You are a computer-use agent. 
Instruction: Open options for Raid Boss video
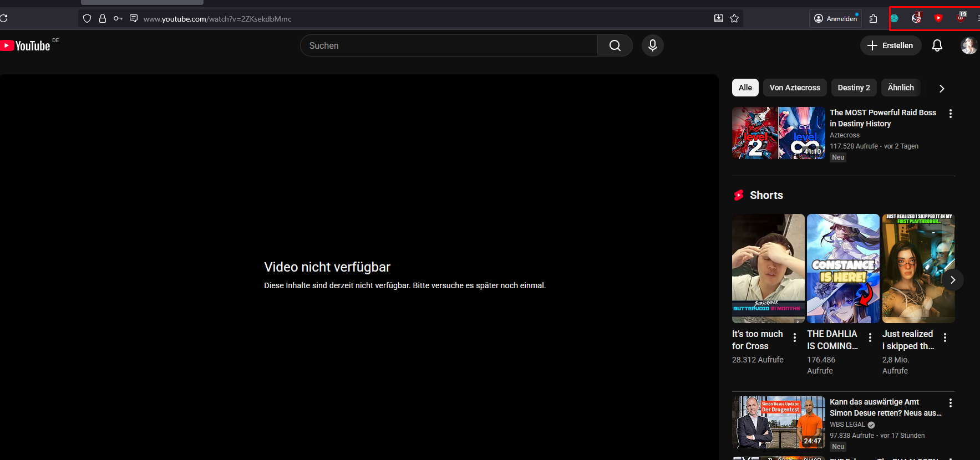pos(950,114)
